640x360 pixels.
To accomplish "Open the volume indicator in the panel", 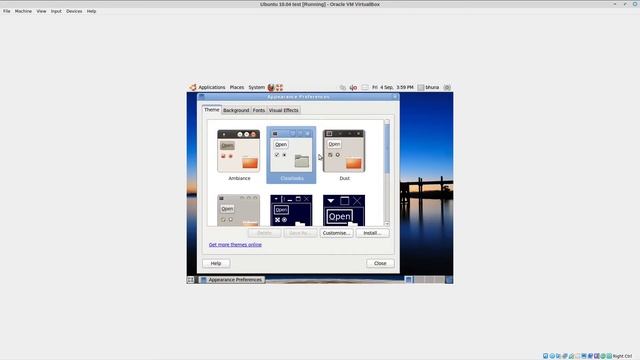I will [353, 87].
